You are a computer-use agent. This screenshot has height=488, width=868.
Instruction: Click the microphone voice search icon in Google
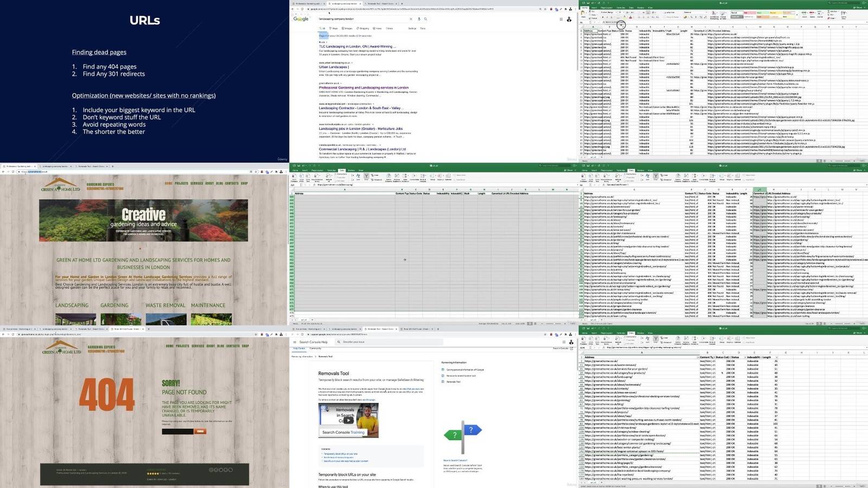pyautogui.click(x=420, y=19)
